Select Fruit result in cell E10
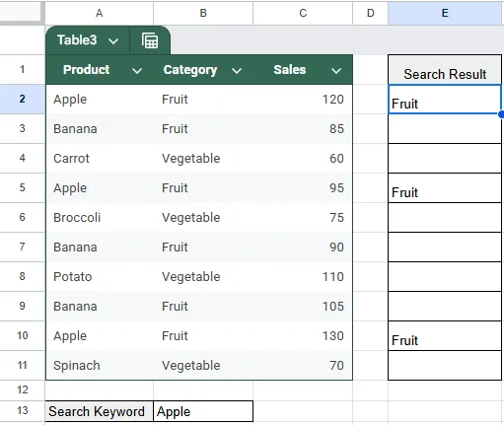Viewport: 504px width, 425px height. pyautogui.click(x=445, y=336)
